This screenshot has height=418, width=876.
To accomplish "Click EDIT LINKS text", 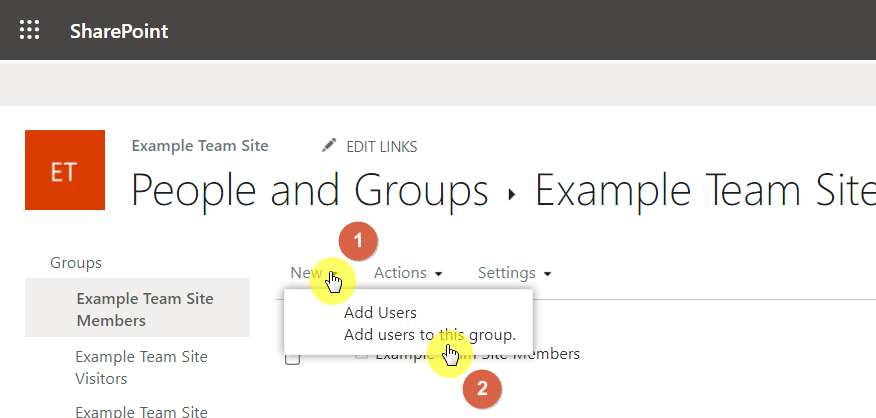I will tap(382, 147).
